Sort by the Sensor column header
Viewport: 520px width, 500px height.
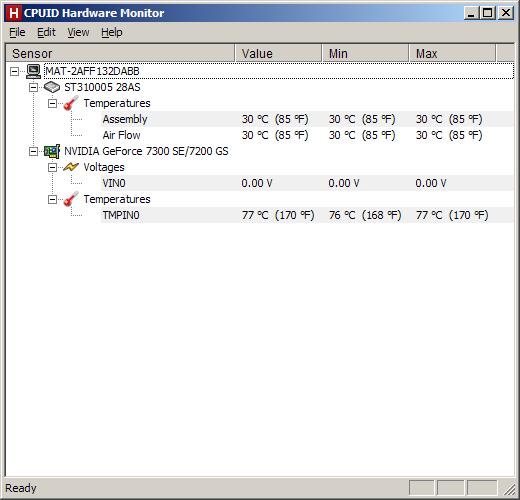click(120, 53)
